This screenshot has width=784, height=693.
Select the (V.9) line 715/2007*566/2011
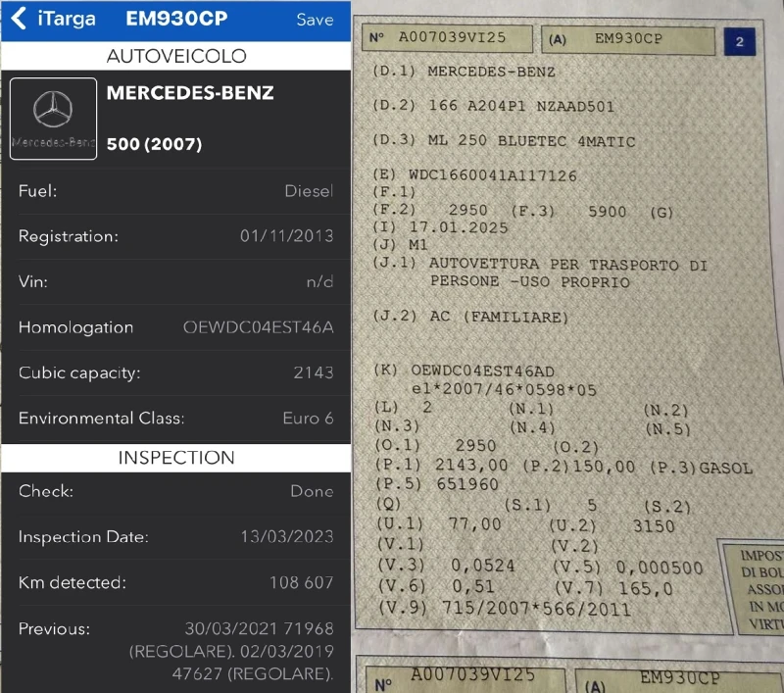tap(505, 609)
